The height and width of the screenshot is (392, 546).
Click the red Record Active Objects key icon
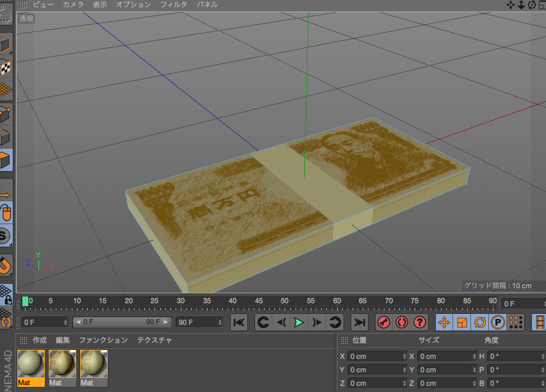click(384, 322)
